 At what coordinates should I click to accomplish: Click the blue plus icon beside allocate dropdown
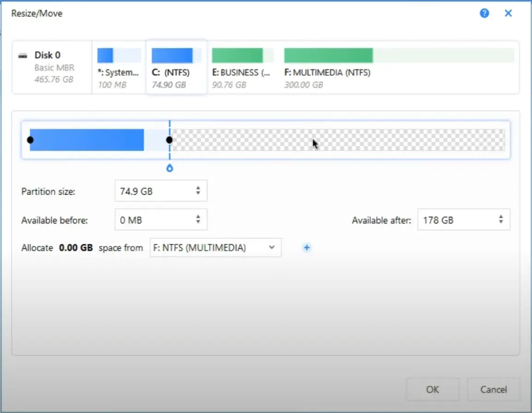pyautogui.click(x=306, y=248)
